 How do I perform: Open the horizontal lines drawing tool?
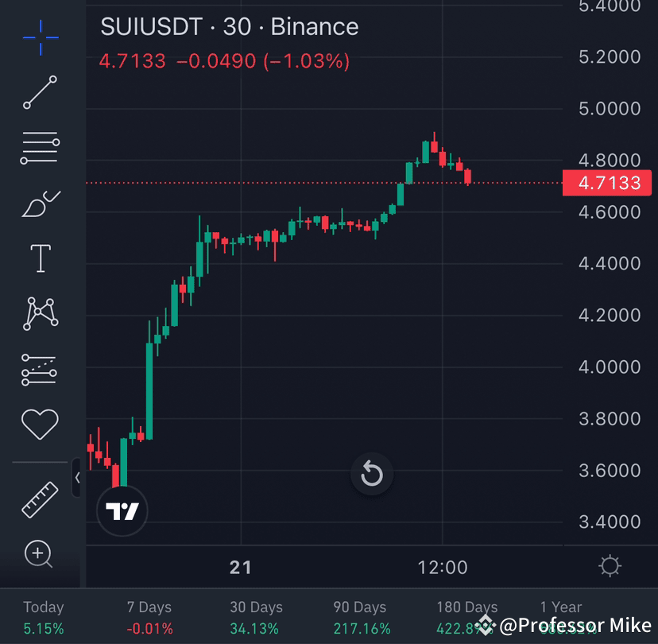tap(40, 148)
